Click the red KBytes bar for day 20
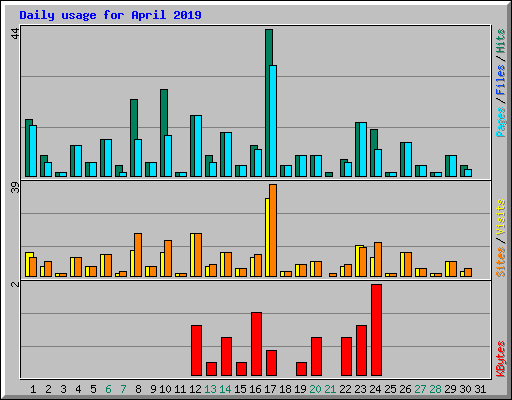 click(x=316, y=356)
